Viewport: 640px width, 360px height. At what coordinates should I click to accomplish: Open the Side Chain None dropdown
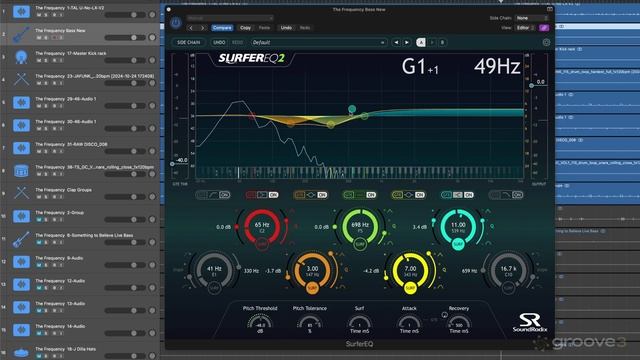531,18
